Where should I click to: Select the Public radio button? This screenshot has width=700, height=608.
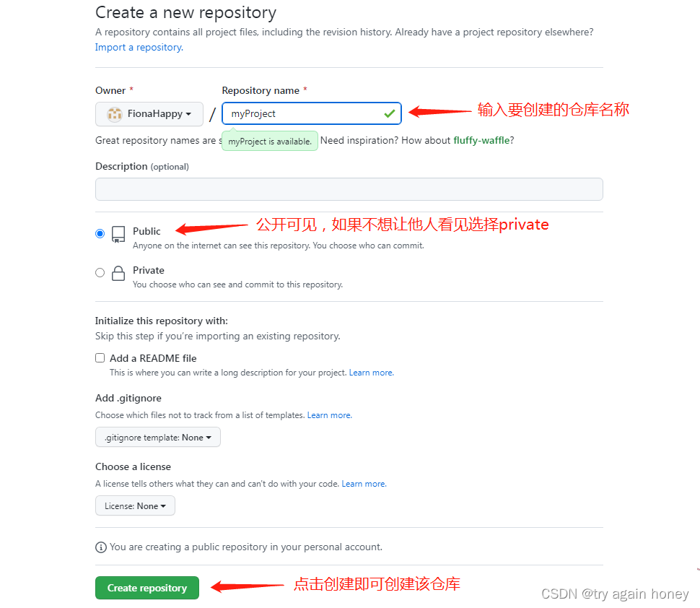pos(100,234)
